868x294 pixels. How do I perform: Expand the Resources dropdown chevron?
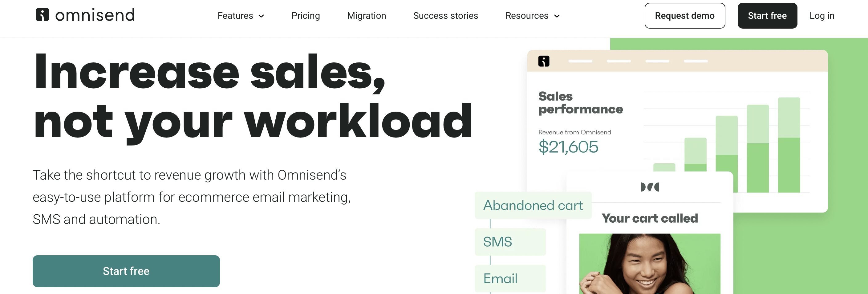click(557, 16)
